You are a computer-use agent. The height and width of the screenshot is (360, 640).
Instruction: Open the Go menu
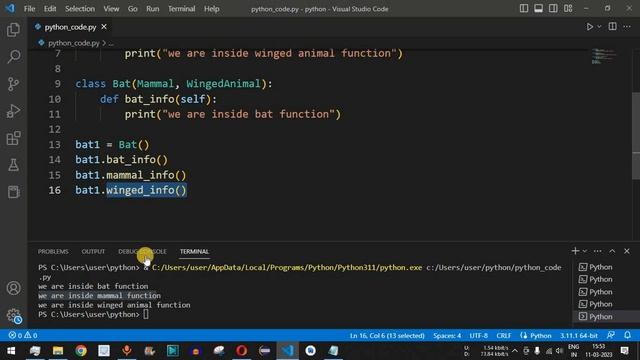tap(133, 9)
